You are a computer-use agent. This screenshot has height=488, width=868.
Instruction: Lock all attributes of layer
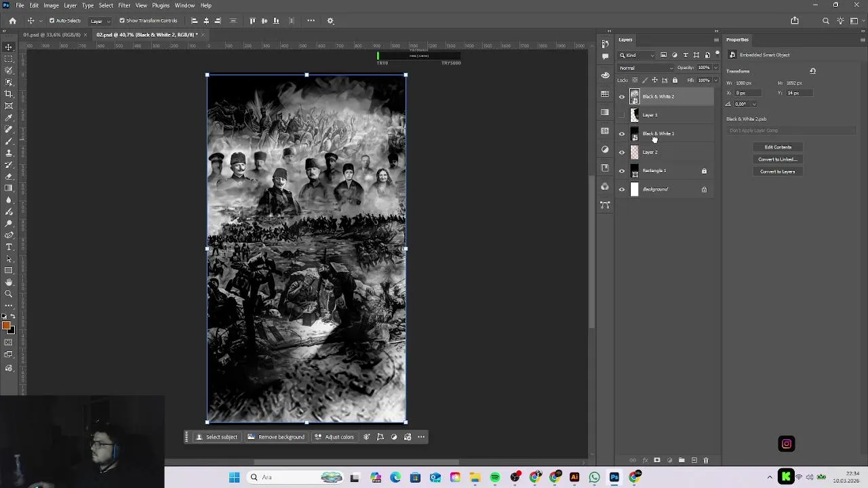click(x=674, y=80)
